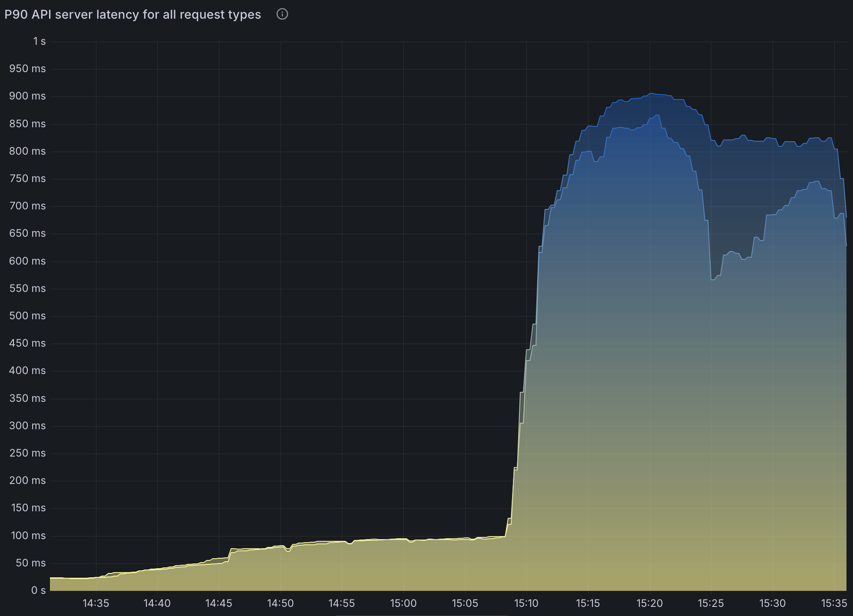853x616 pixels.
Task: Click the 500 ms gridline in the chart
Action: click(x=304, y=316)
